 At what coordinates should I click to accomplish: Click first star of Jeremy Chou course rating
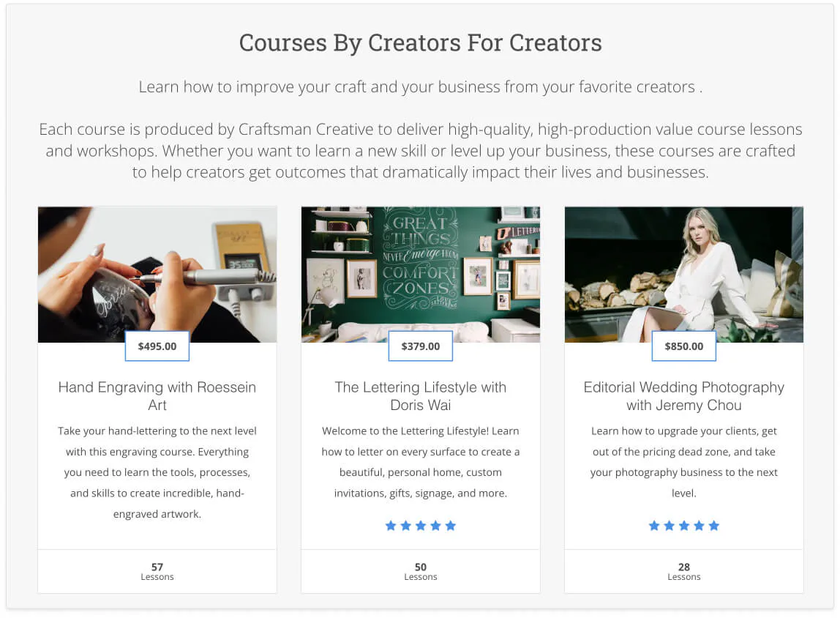tap(654, 526)
